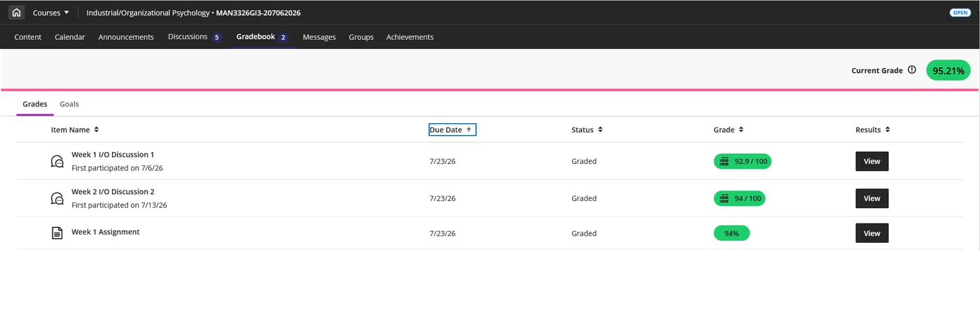
Task: Sort by Results column arrows
Action: [887, 130]
